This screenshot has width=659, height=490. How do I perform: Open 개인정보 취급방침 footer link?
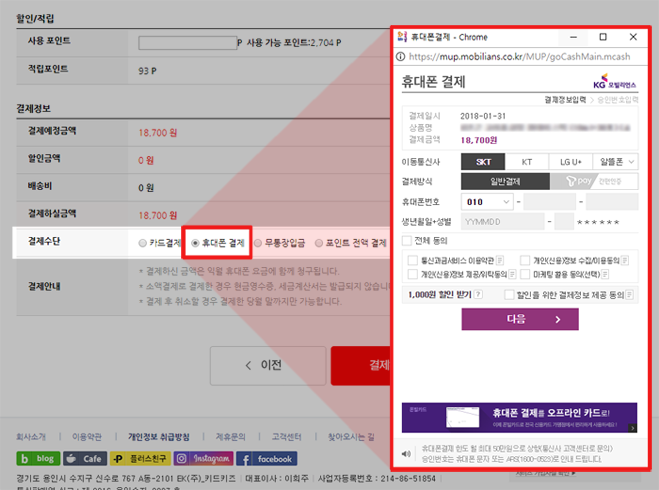point(159,437)
